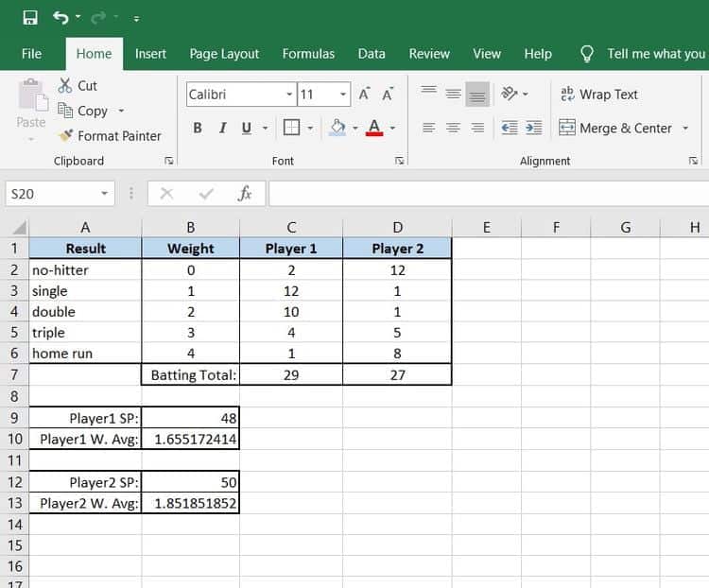The image size is (709, 588).
Task: Open Alignment settings dialog launcher
Action: click(693, 161)
